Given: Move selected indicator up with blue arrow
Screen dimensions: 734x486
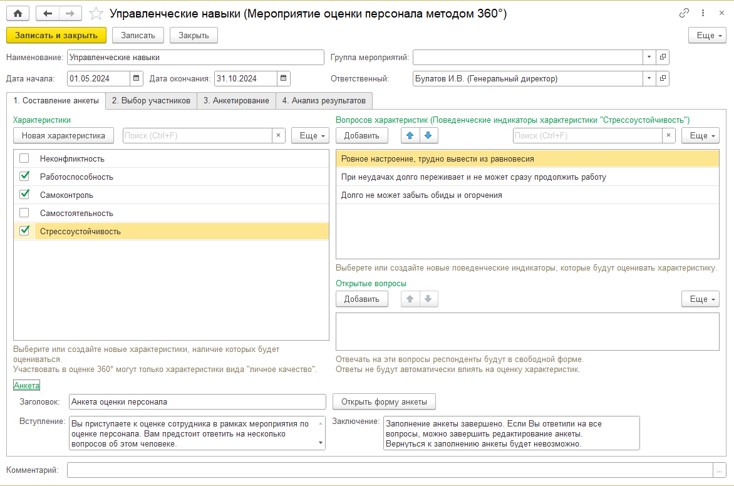Looking at the screenshot, I should pyautogui.click(x=410, y=135).
